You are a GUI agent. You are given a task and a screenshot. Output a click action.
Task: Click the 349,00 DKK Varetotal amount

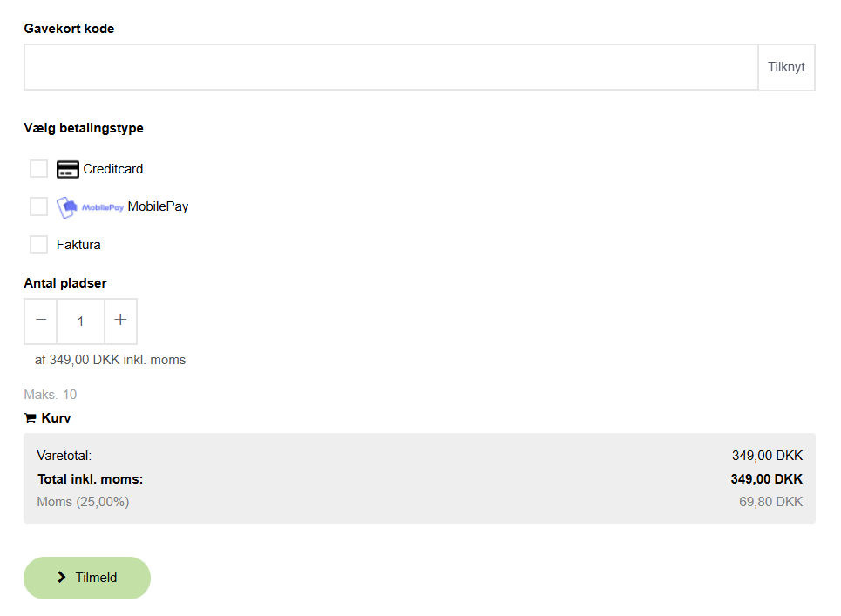[766, 455]
